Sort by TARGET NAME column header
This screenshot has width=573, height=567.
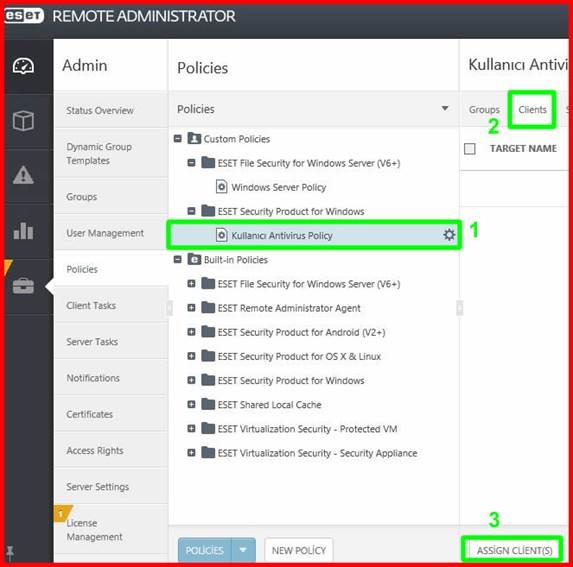tap(523, 148)
